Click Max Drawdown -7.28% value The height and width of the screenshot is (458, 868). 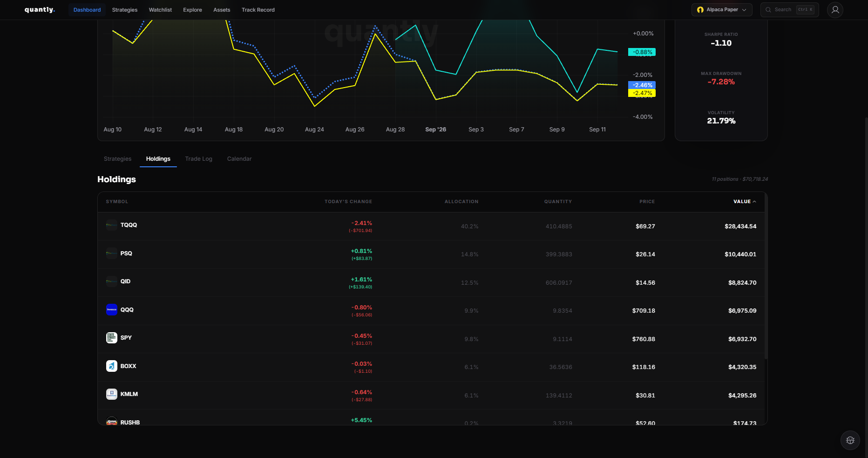pyautogui.click(x=721, y=82)
